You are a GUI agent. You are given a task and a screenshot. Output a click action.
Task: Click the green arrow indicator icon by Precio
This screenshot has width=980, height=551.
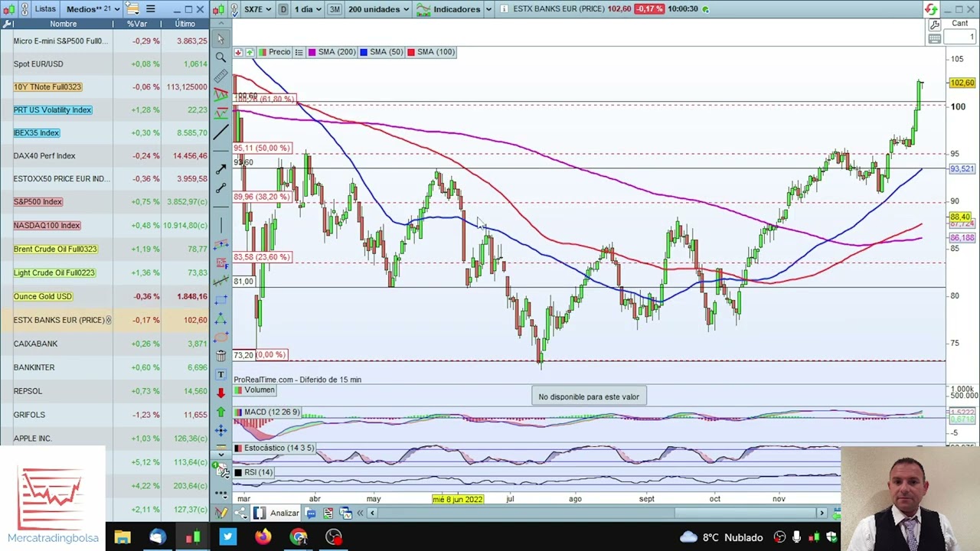(249, 52)
